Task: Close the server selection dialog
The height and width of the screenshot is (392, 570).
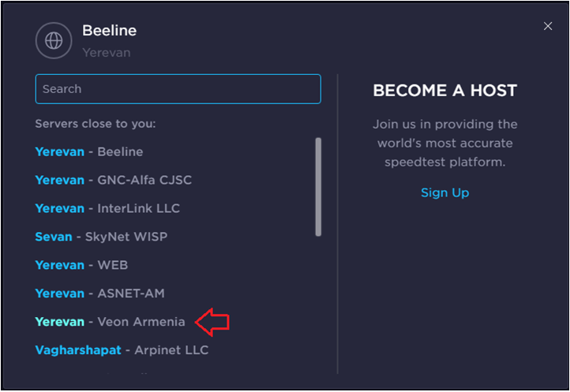Action: point(548,26)
